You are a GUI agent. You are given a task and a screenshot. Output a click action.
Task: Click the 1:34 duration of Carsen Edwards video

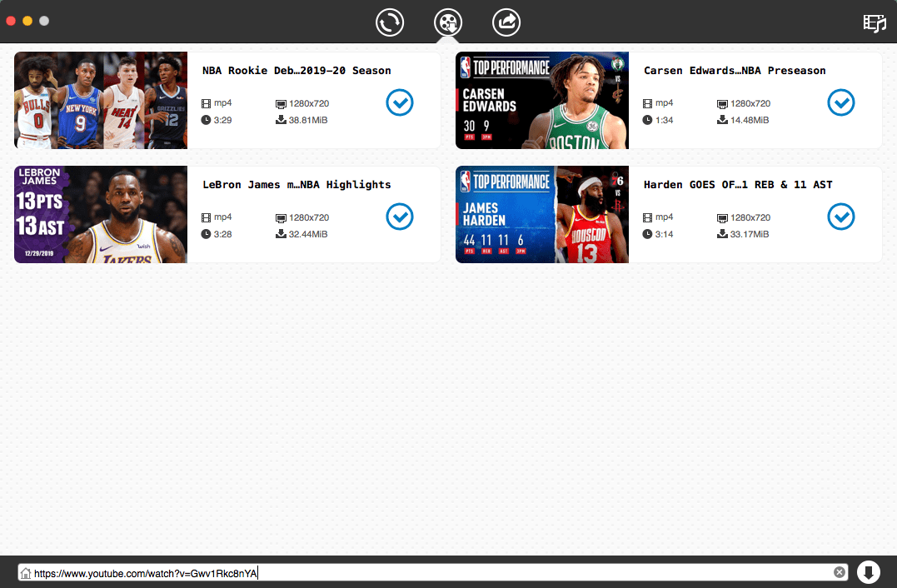664,120
